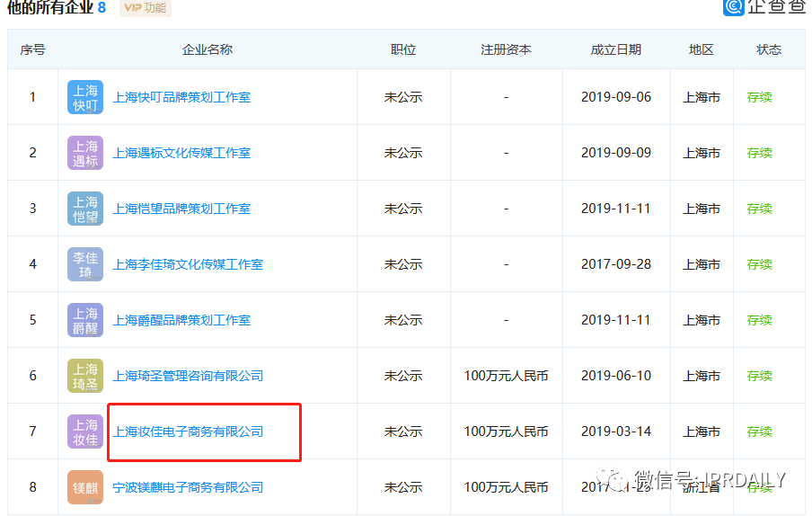
Task: Click the 企查查 logo icon
Action: tap(733, 6)
